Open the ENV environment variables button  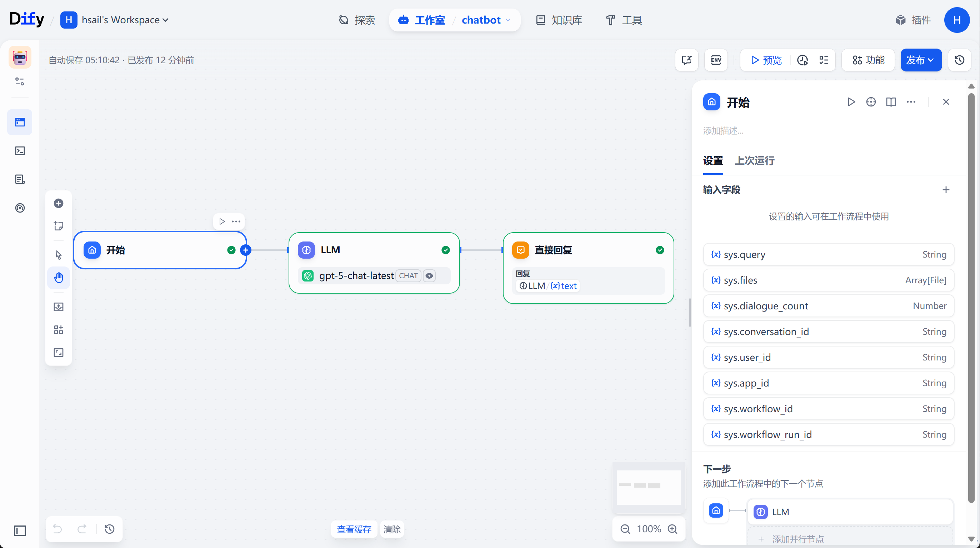(x=716, y=60)
